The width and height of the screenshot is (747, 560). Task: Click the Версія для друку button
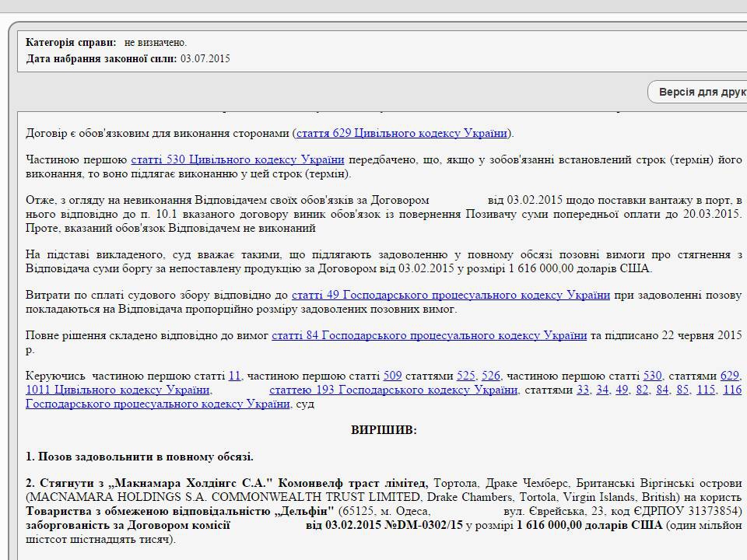pos(697,92)
